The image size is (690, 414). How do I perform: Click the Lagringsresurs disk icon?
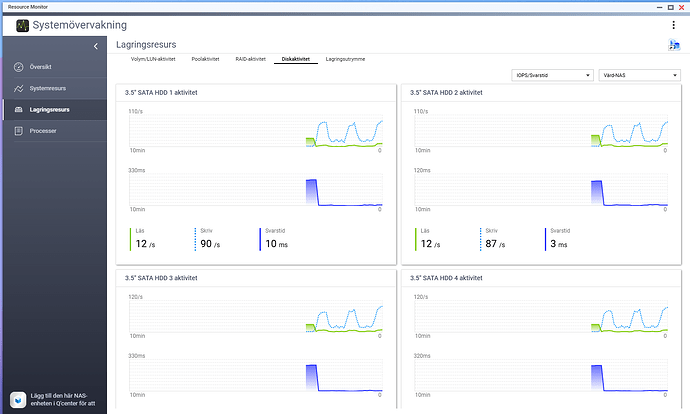(18, 109)
